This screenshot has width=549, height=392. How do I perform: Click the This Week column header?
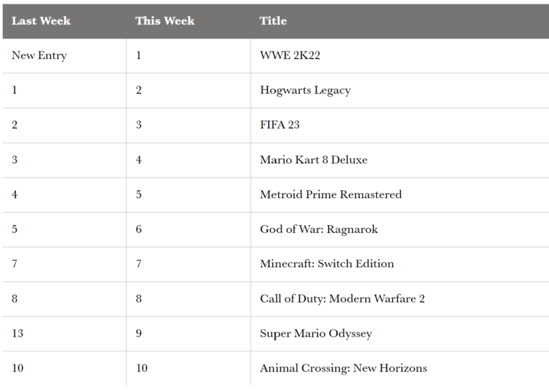[165, 21]
